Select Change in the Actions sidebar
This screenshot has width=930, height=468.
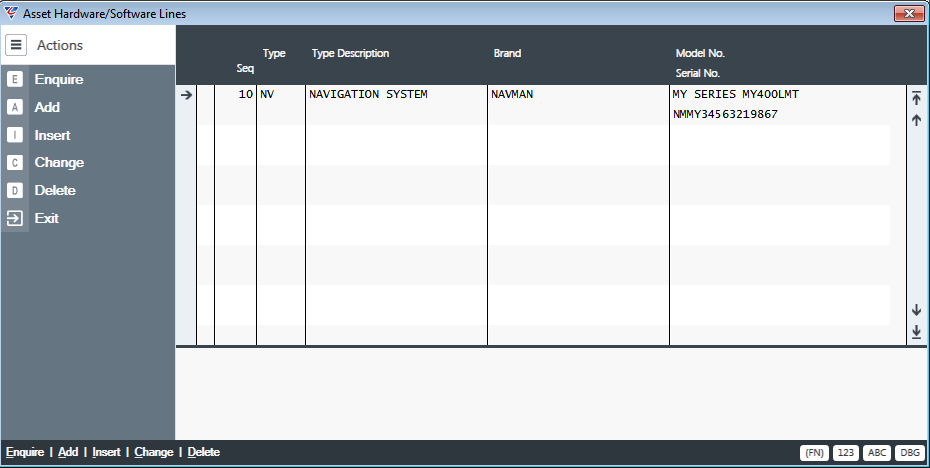point(59,163)
